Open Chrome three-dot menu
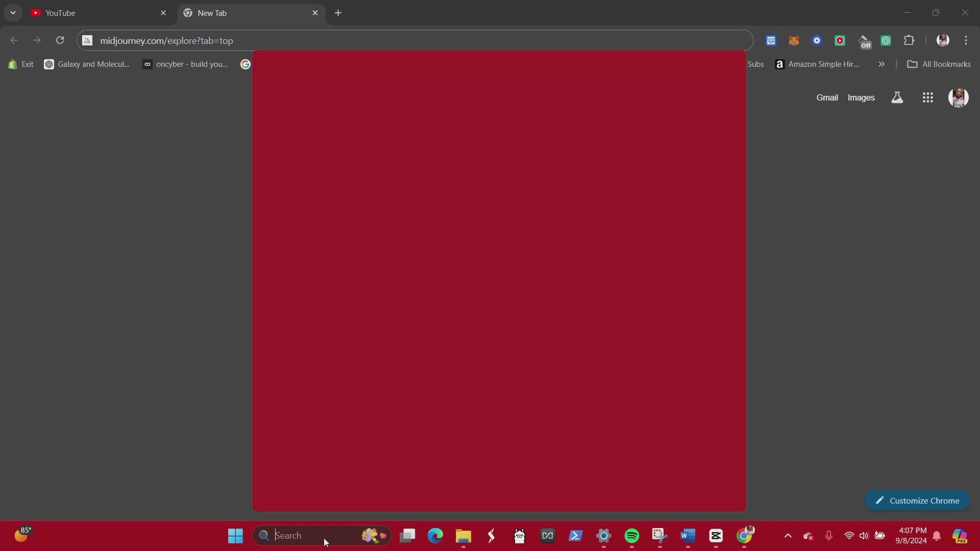The width and height of the screenshot is (980, 551). tap(966, 40)
